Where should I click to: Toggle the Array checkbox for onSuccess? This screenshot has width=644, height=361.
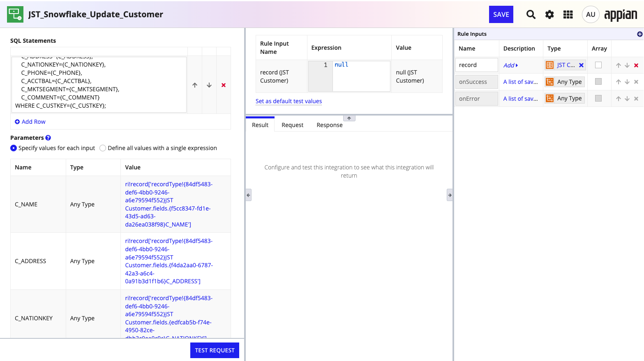click(x=598, y=81)
